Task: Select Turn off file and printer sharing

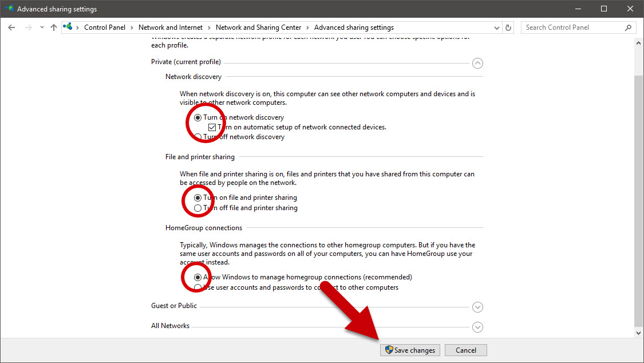Action: [x=197, y=208]
